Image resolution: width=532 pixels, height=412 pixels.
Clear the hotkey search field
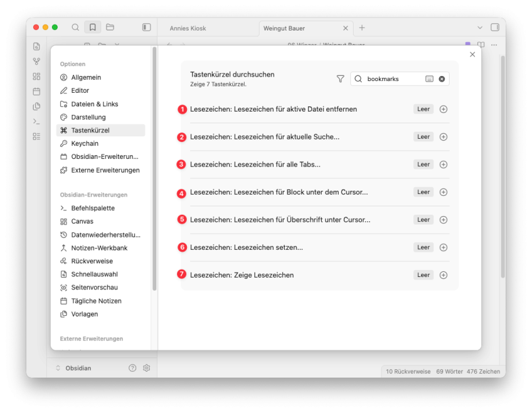(442, 79)
